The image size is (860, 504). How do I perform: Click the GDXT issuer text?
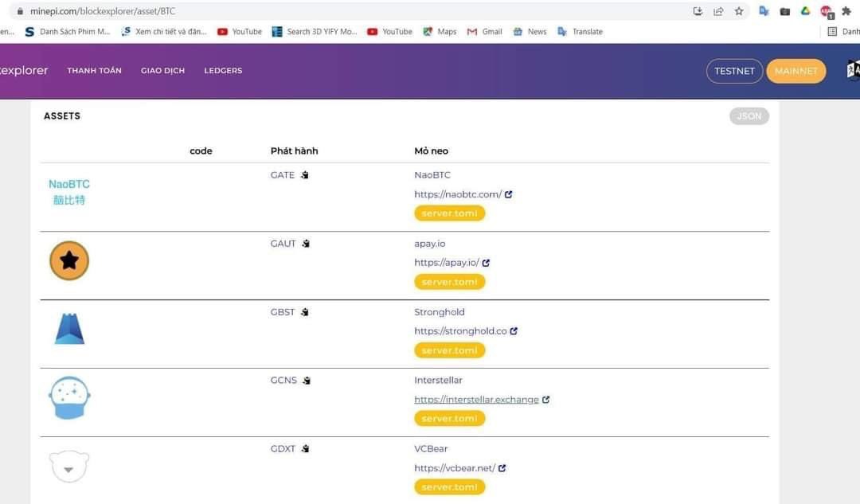click(283, 448)
